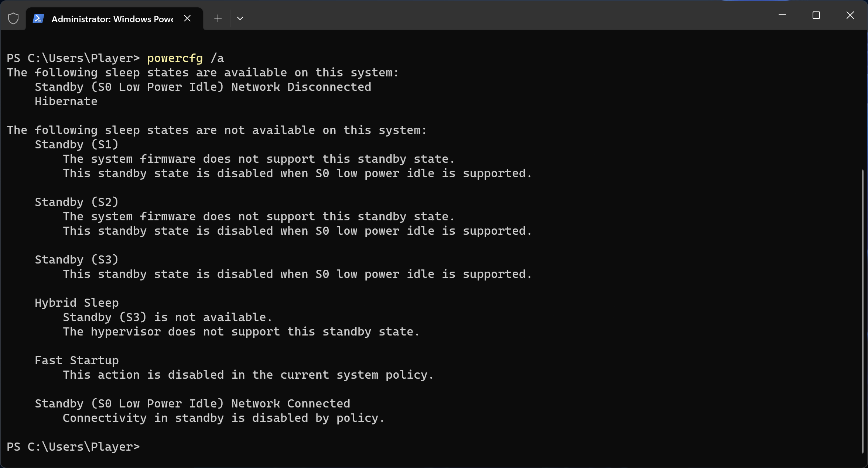Expand the new tab profile dropdown
The width and height of the screenshot is (868, 468).
(x=240, y=18)
